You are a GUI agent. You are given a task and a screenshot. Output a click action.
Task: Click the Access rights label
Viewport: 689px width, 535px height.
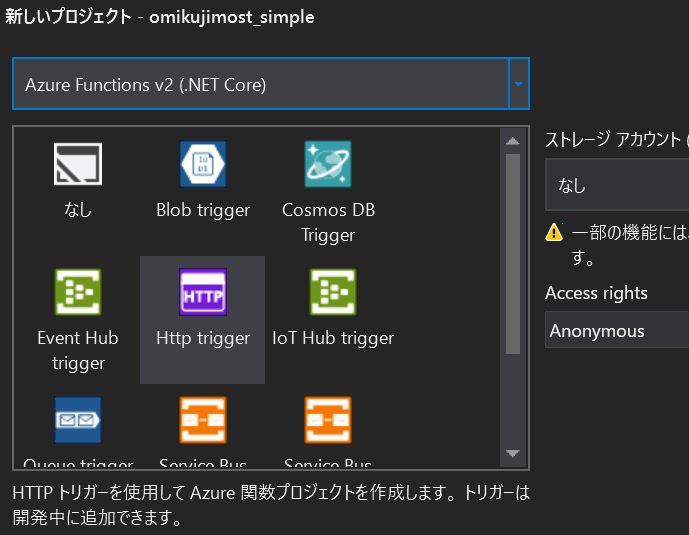pos(596,293)
